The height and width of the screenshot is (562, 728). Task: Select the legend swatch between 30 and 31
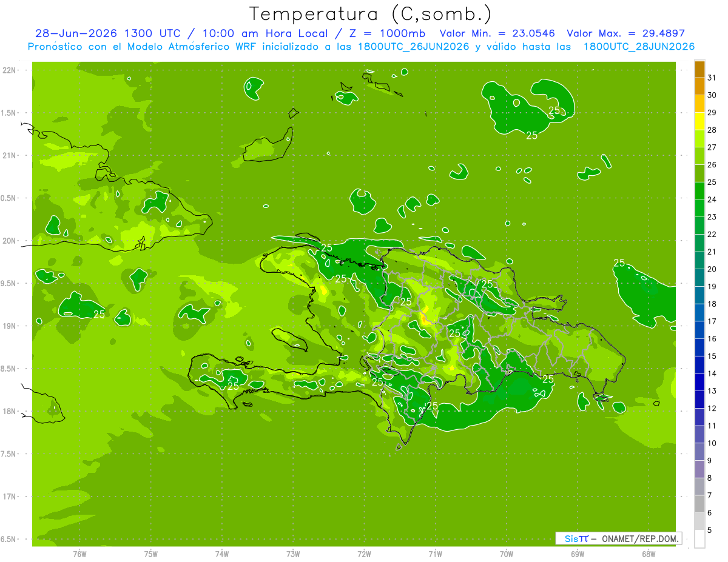tap(699, 87)
